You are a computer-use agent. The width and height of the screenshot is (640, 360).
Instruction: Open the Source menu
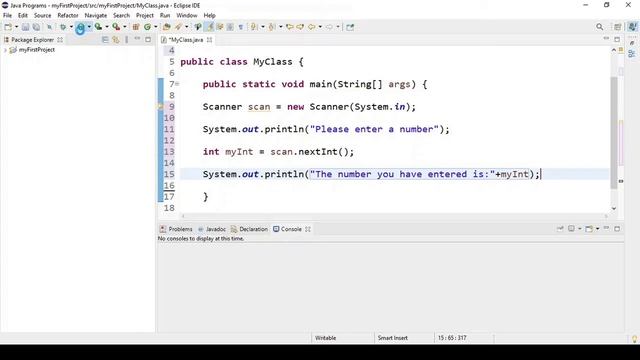[x=42, y=16]
